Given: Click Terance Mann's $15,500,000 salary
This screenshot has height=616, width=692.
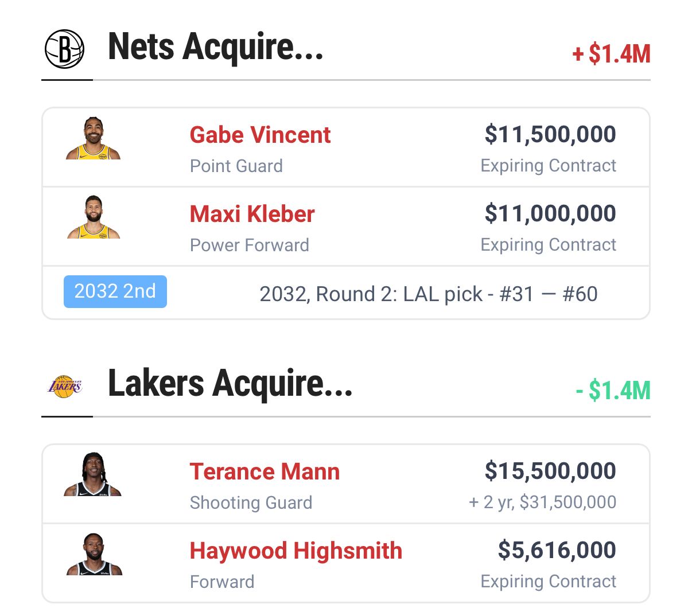Looking at the screenshot, I should (x=550, y=471).
